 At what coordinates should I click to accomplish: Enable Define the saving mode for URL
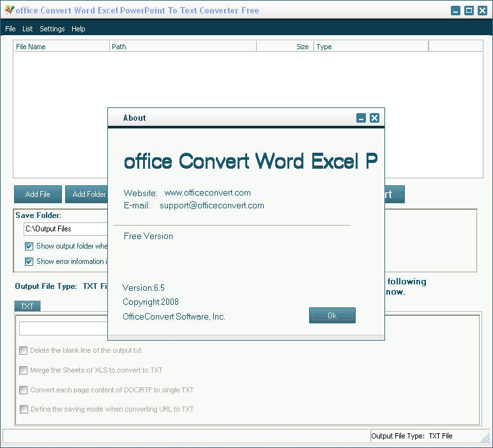click(x=24, y=409)
